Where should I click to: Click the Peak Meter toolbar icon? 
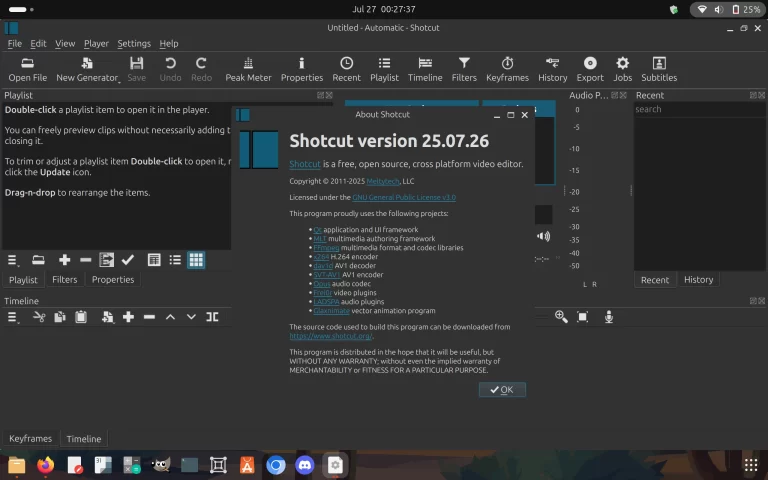point(248,68)
